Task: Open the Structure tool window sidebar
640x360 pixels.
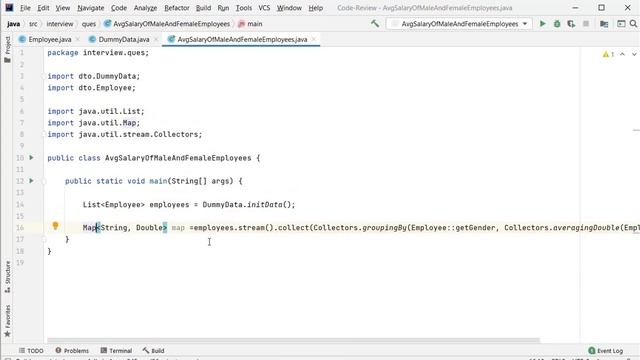Action: [7, 277]
